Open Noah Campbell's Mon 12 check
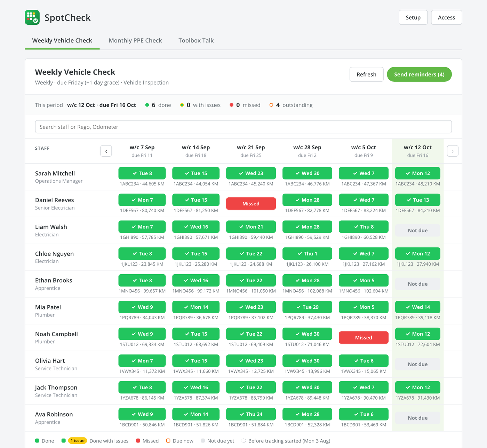Viewport: 487px width, 448px height. coord(417,334)
